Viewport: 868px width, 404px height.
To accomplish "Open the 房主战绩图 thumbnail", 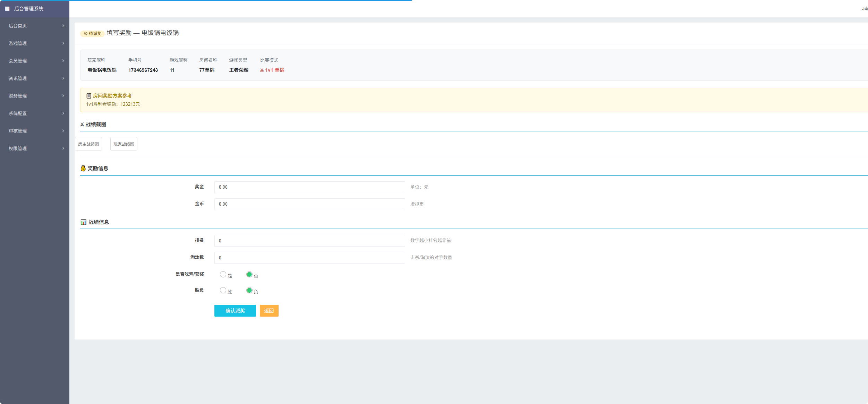I will click(88, 144).
